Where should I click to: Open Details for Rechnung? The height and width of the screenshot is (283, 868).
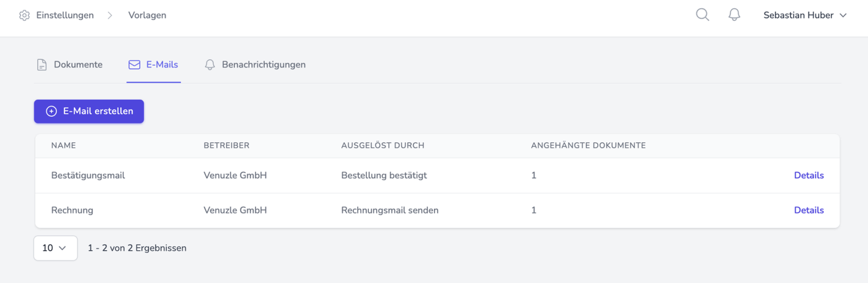click(x=808, y=210)
